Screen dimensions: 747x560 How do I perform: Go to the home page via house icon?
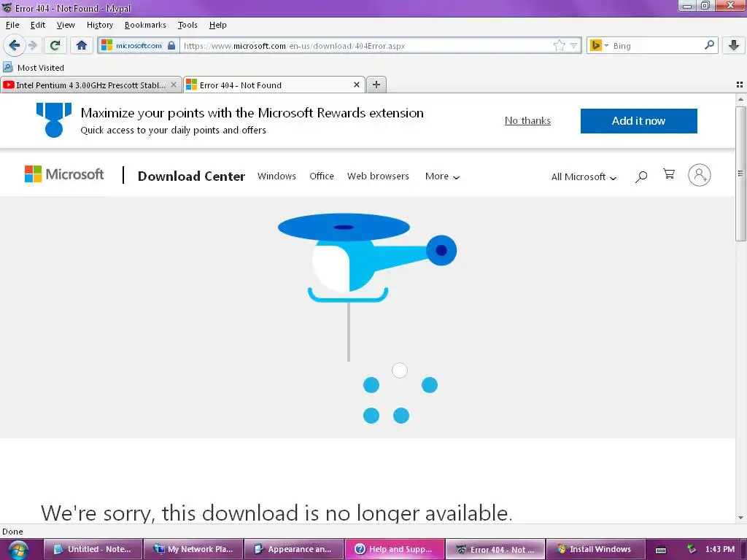tap(82, 45)
